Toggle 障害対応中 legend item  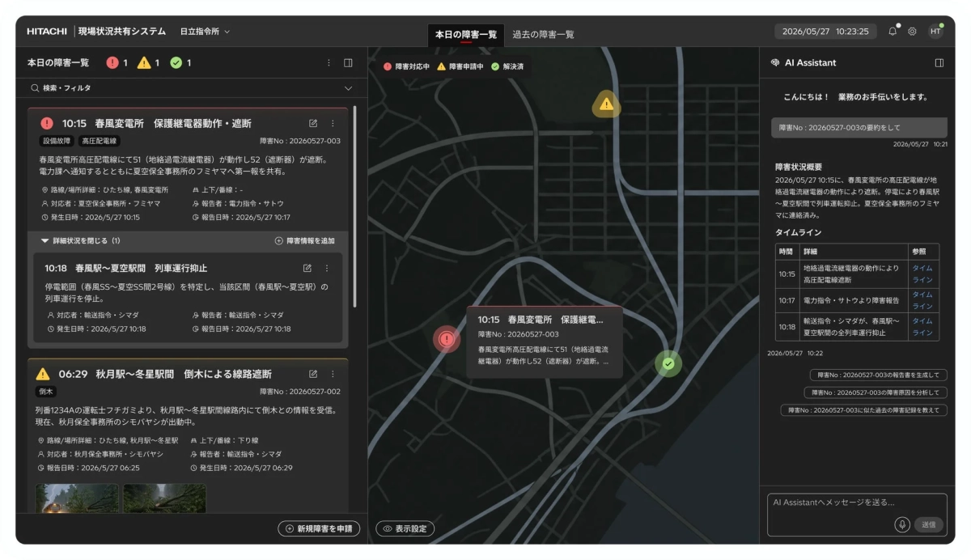[x=406, y=66]
